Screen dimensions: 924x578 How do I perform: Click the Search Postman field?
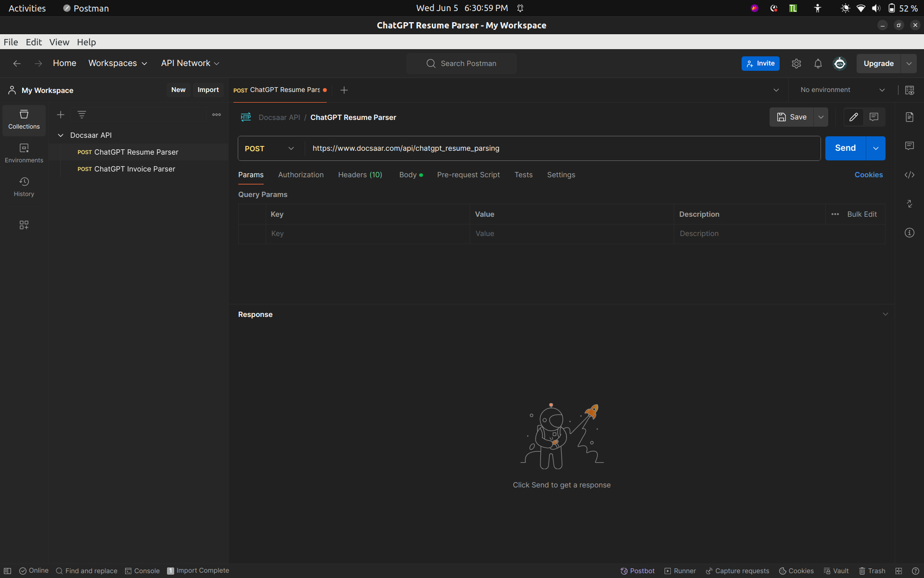462,64
